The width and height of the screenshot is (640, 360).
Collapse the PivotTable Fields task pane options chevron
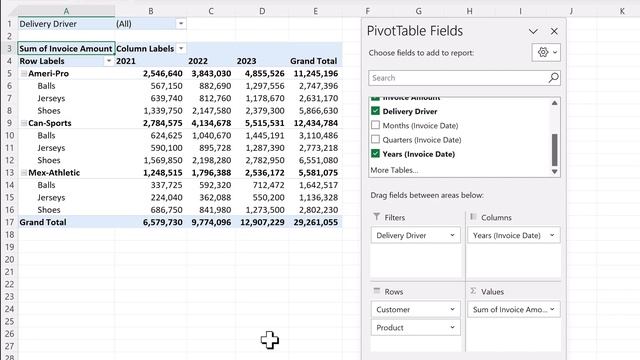533,31
